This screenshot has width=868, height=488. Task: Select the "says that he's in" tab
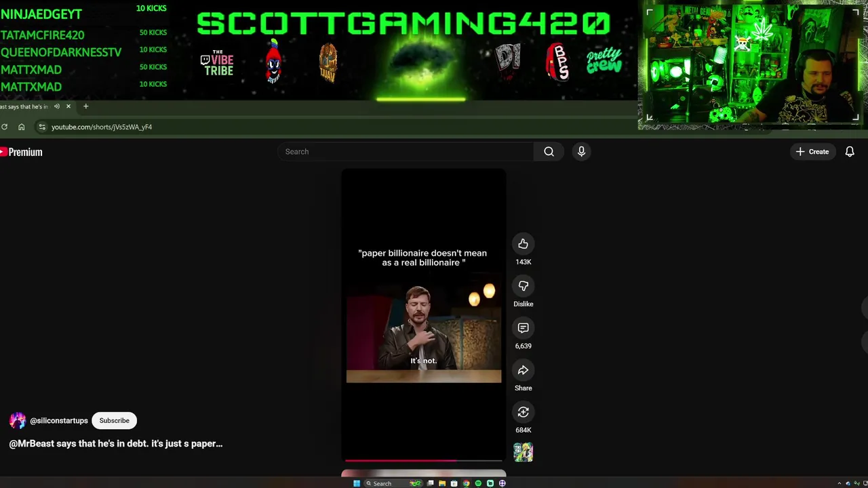click(24, 106)
